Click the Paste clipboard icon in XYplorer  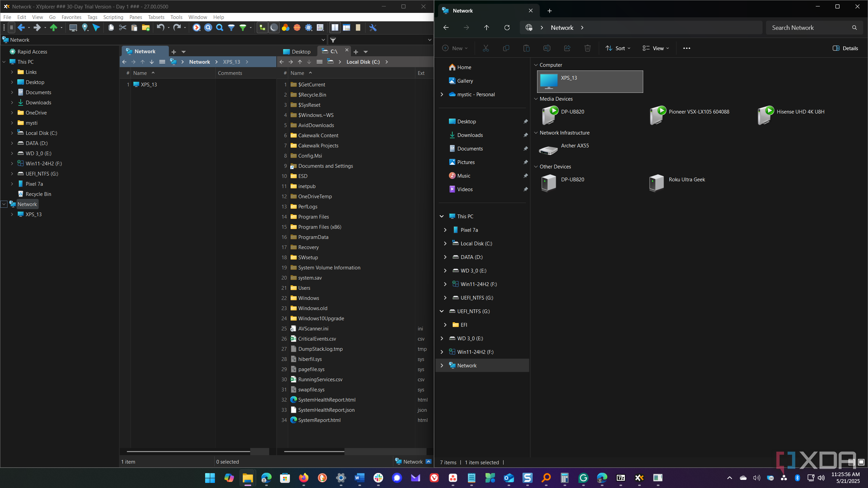134,28
